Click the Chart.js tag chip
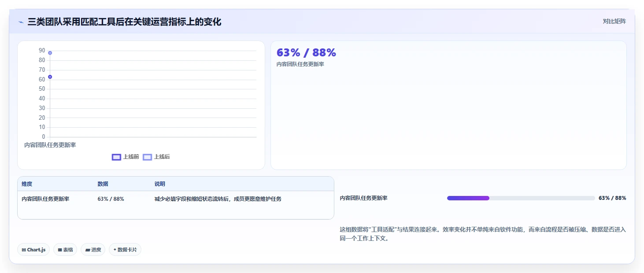This screenshot has height=273, width=644. (x=34, y=250)
